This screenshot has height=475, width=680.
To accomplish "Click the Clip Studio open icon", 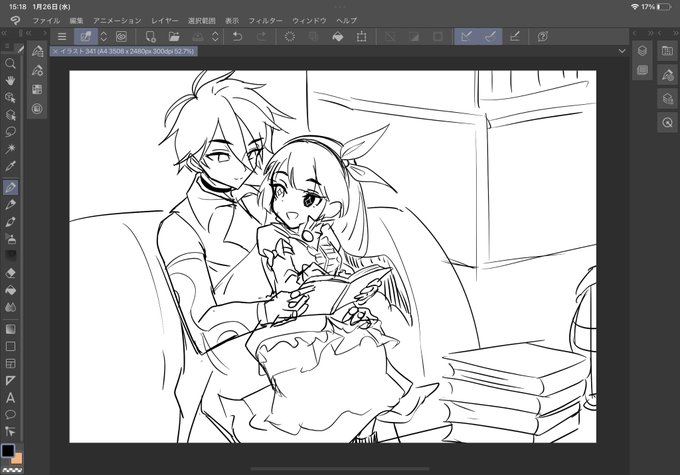I will pos(86,37).
